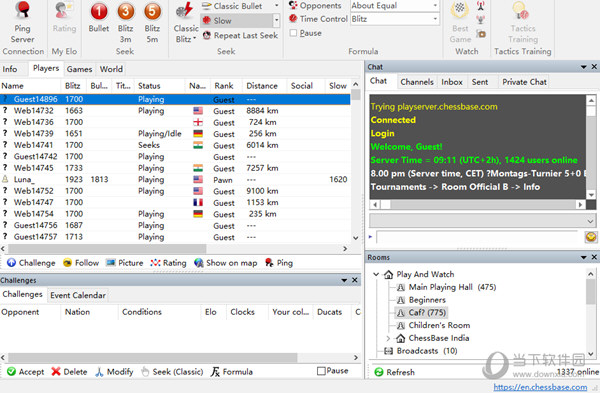Accept the selected challenge
Screen dimensions: 600x393
pyautogui.click(x=26, y=372)
